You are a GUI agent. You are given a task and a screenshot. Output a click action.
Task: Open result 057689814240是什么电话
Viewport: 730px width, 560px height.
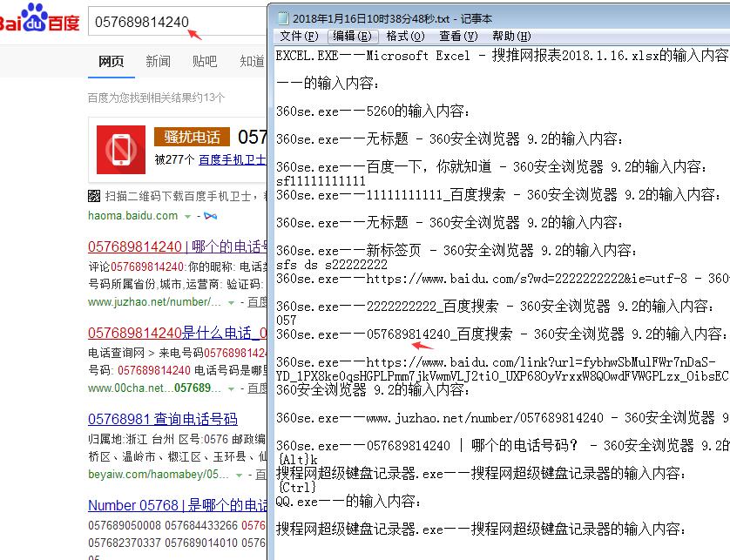[x=178, y=333]
